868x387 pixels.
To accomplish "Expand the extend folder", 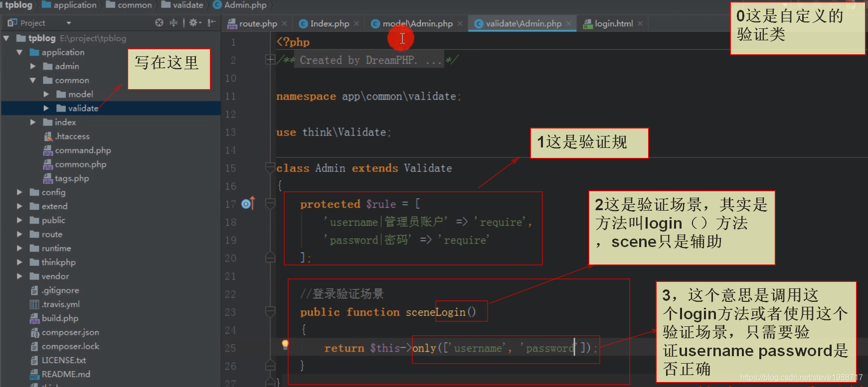I will click(x=20, y=206).
